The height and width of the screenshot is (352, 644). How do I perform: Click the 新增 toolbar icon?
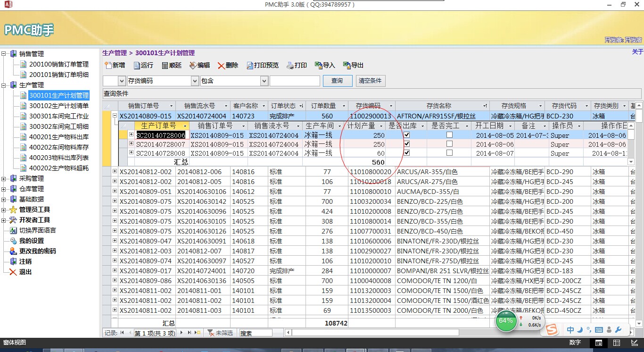click(108, 66)
